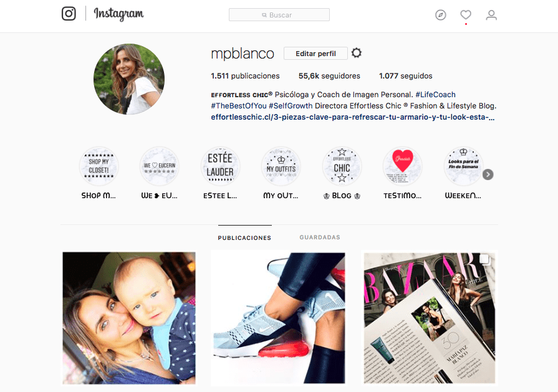Open the effortlesschic.cl link in bio
Viewport: 558px width, 392px height.
tap(353, 117)
